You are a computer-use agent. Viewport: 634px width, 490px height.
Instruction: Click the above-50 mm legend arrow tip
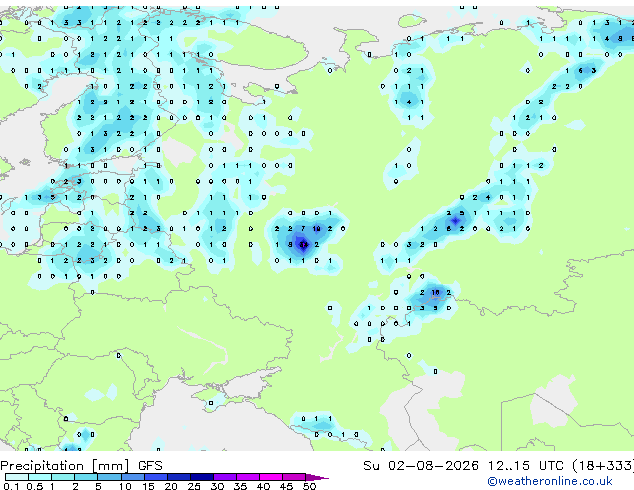coord(317,477)
